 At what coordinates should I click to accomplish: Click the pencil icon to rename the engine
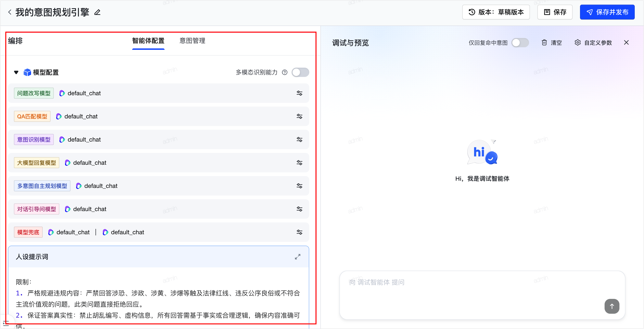(x=97, y=12)
